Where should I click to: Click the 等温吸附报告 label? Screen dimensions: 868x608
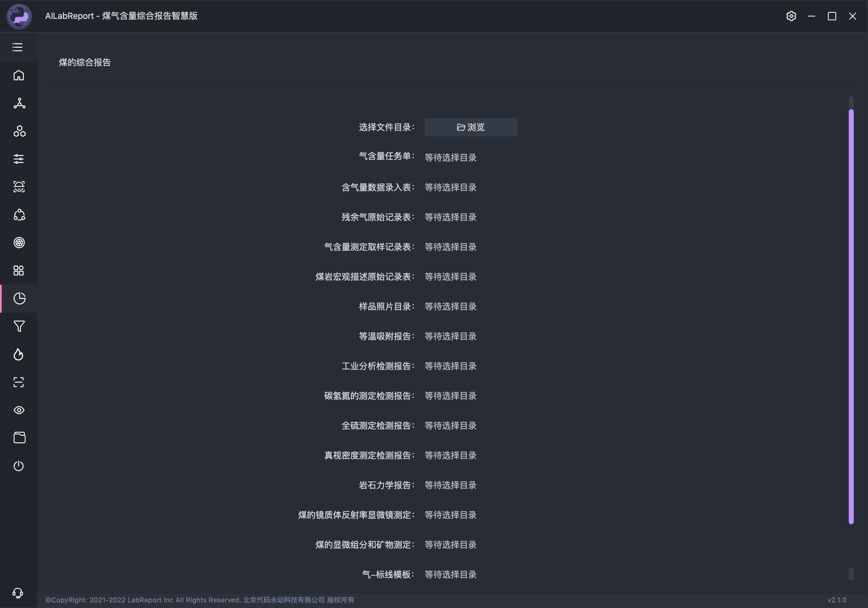(x=386, y=336)
